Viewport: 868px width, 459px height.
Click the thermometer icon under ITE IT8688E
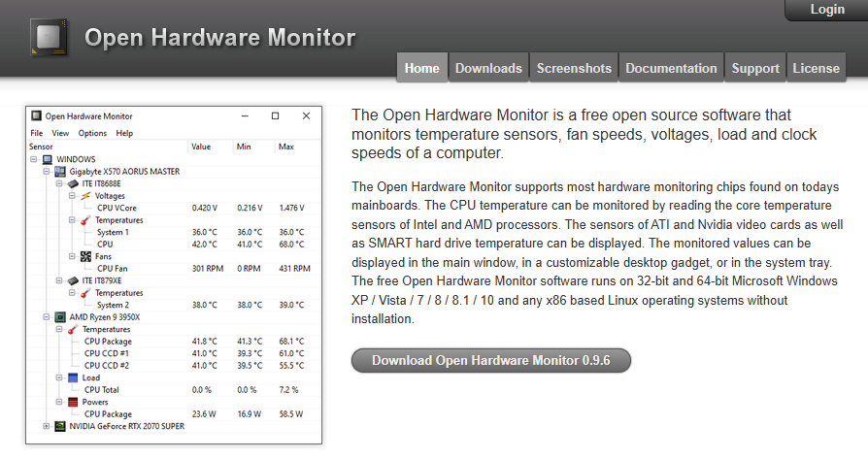85,220
